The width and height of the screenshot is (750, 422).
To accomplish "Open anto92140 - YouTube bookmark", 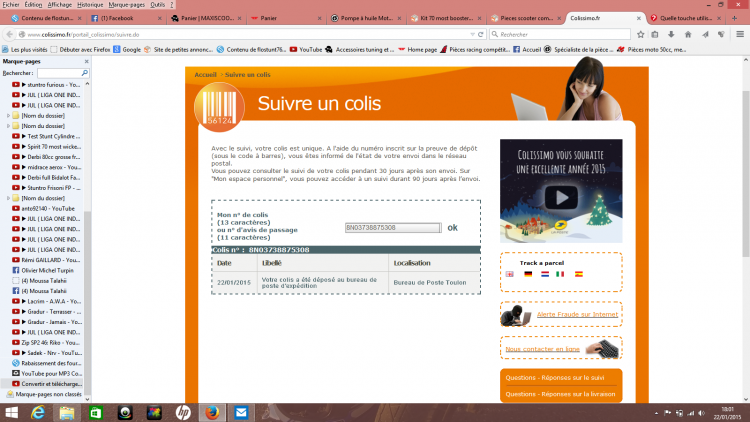I will tap(44, 209).
